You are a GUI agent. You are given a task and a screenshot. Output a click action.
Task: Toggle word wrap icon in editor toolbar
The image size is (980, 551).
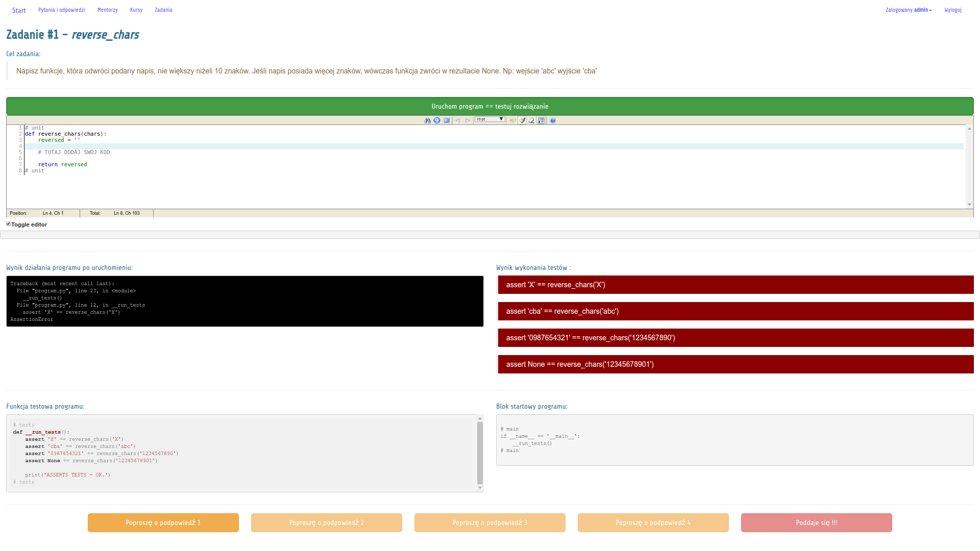tap(541, 120)
